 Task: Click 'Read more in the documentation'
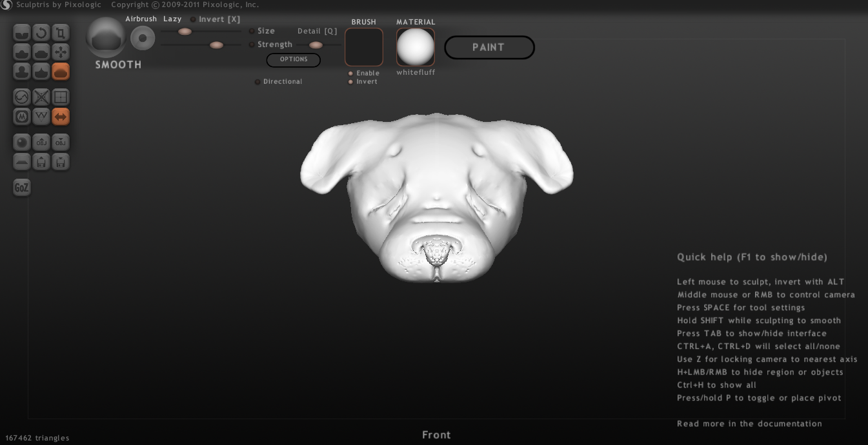coord(749,424)
